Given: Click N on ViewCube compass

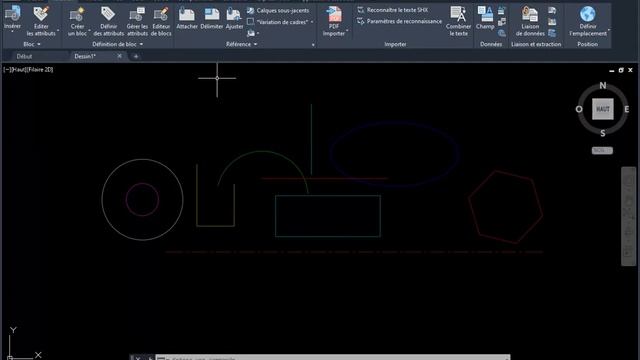Looking at the screenshot, I should point(603,85).
